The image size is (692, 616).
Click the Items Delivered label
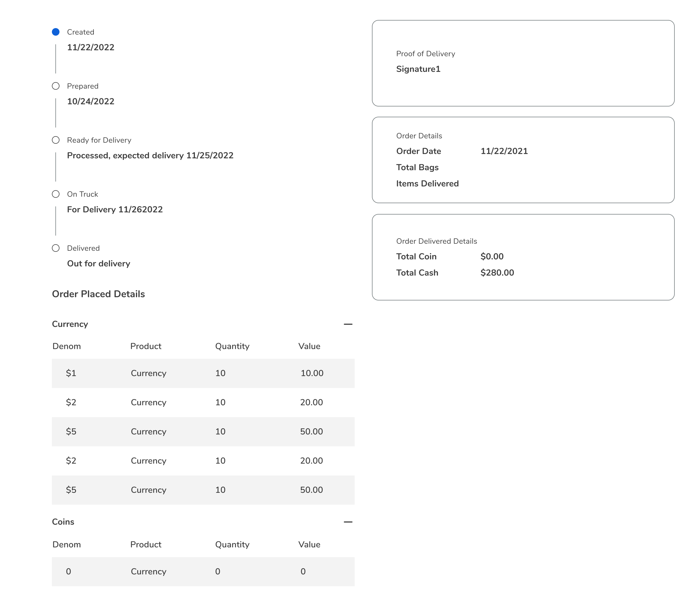coord(428,184)
